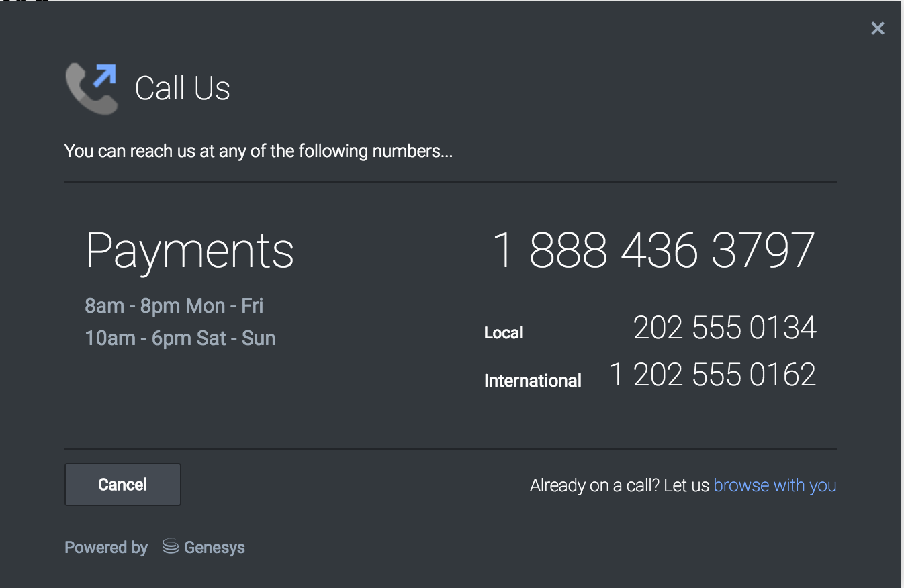
Task: Close the Call Us dialog
Action: click(x=877, y=28)
